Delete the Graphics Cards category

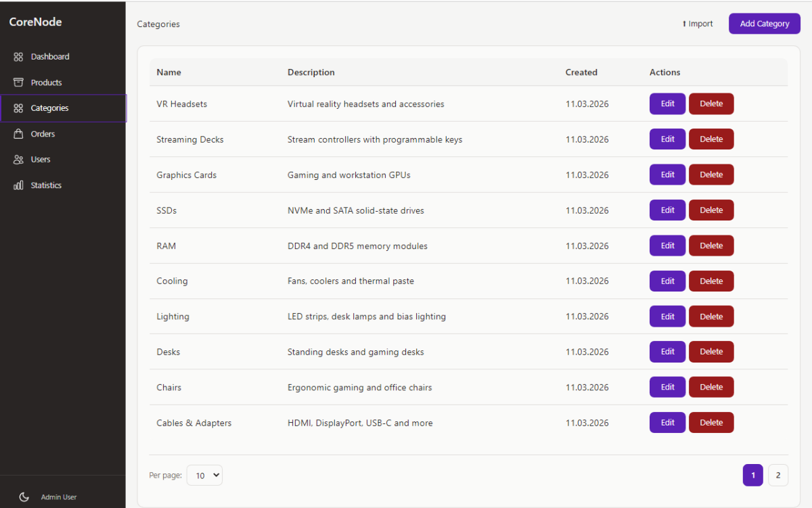pyautogui.click(x=710, y=175)
